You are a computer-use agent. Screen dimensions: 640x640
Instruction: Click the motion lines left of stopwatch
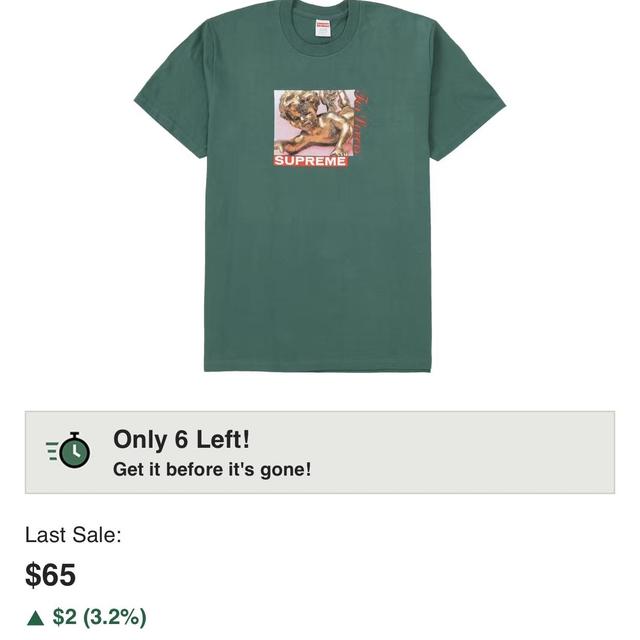point(52,451)
